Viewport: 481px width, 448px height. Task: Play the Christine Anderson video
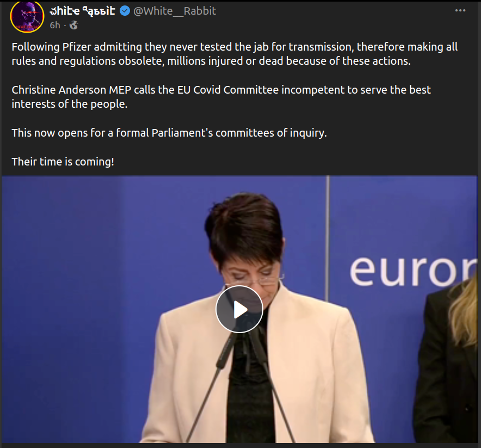point(239,309)
